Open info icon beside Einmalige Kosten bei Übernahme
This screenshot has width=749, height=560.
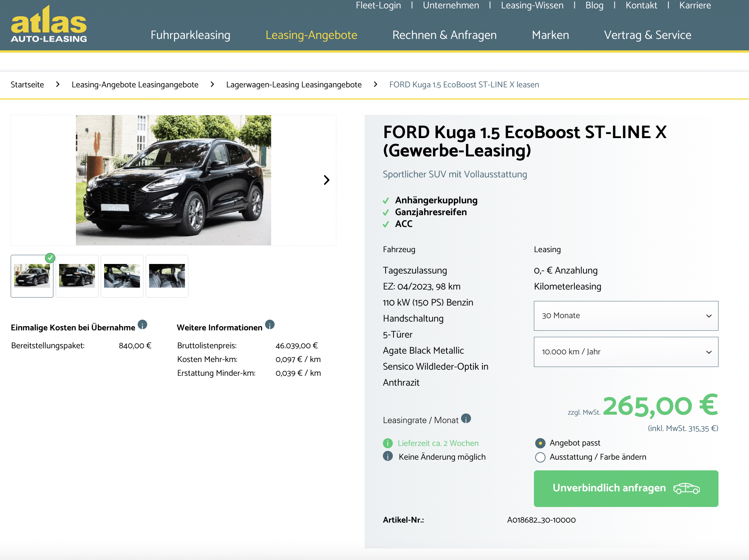pos(143,325)
